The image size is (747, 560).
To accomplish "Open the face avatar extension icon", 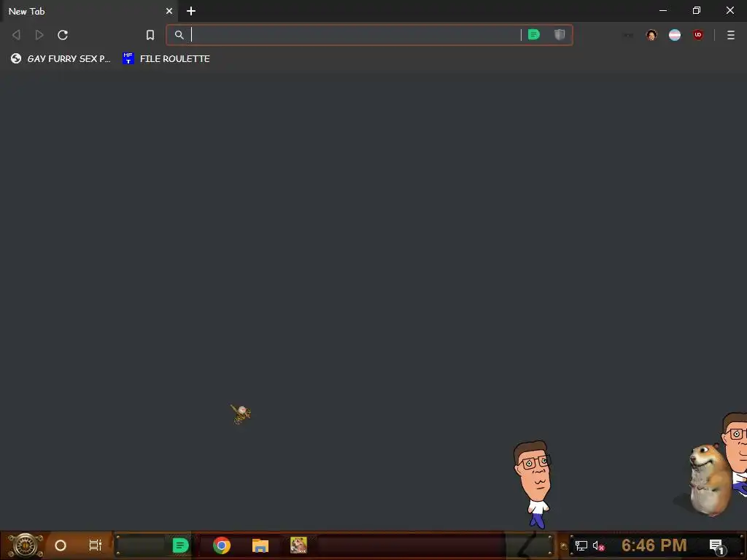I will tap(651, 35).
